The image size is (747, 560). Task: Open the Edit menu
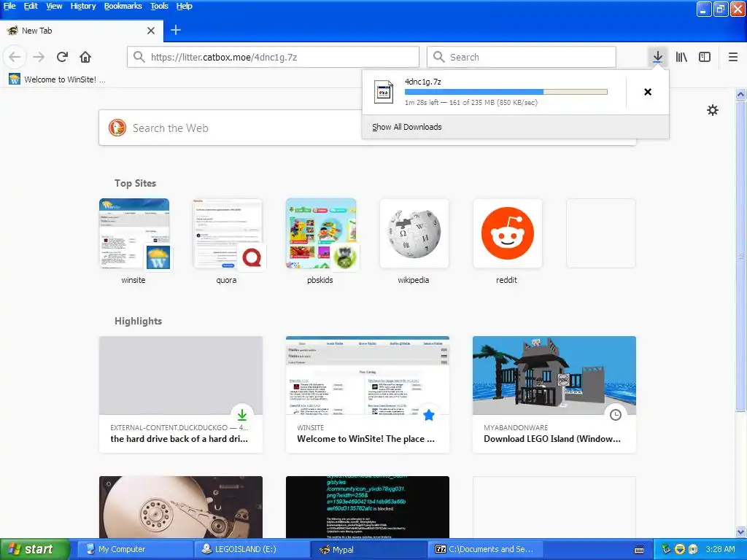pos(31,6)
